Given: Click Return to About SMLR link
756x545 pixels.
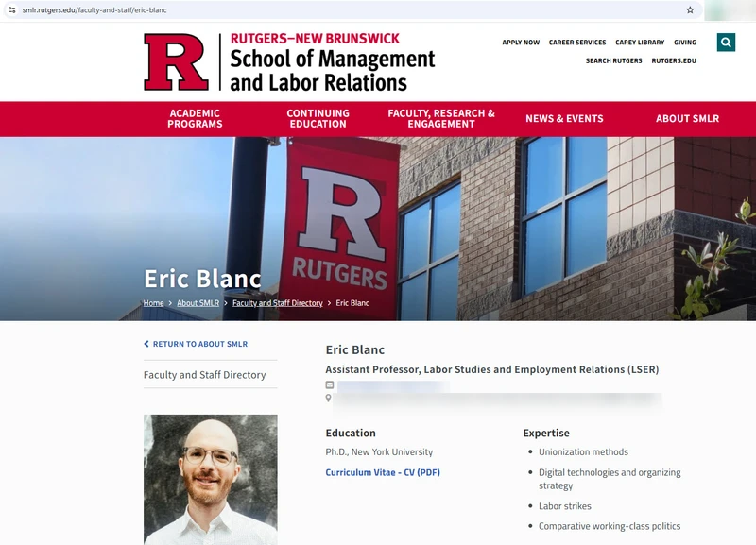Looking at the screenshot, I should coord(200,344).
